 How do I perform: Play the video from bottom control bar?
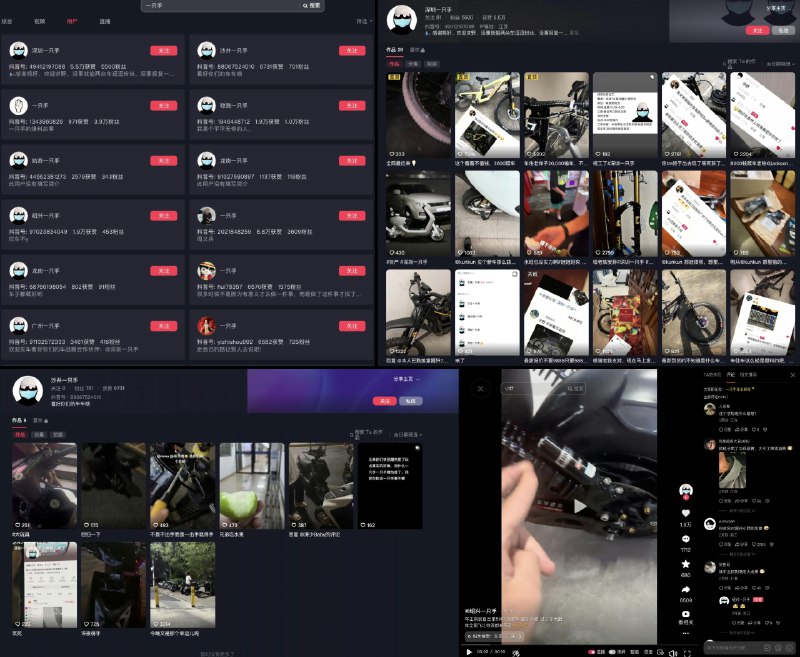pos(468,652)
